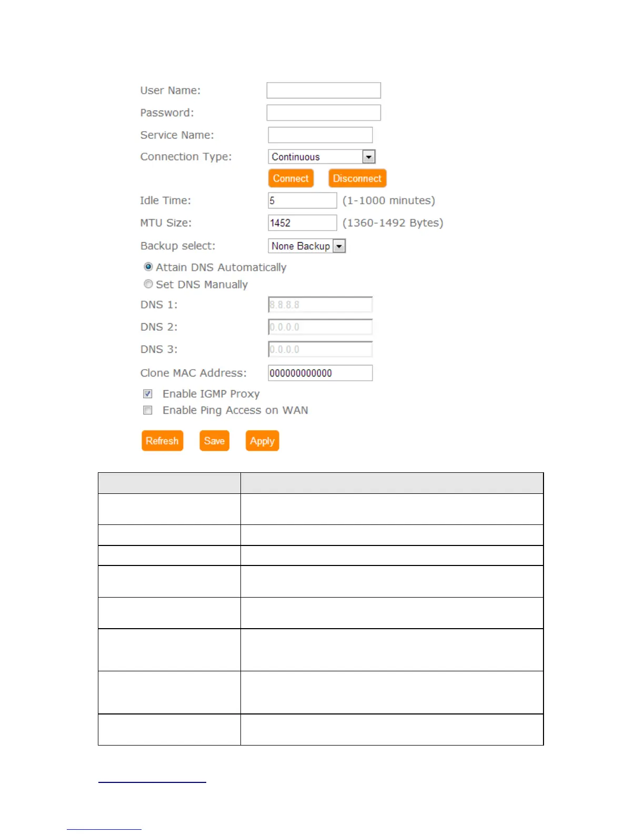The width and height of the screenshot is (644, 834).
Task: Uncheck Enable IGMP Proxy checkbox
Action: pos(148,394)
